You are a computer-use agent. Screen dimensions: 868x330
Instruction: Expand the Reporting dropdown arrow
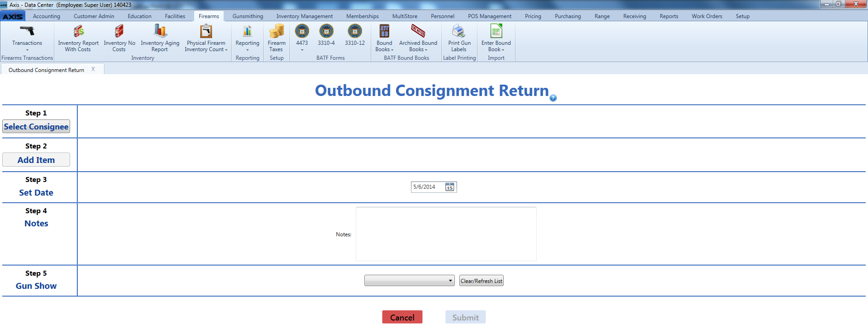point(247,50)
